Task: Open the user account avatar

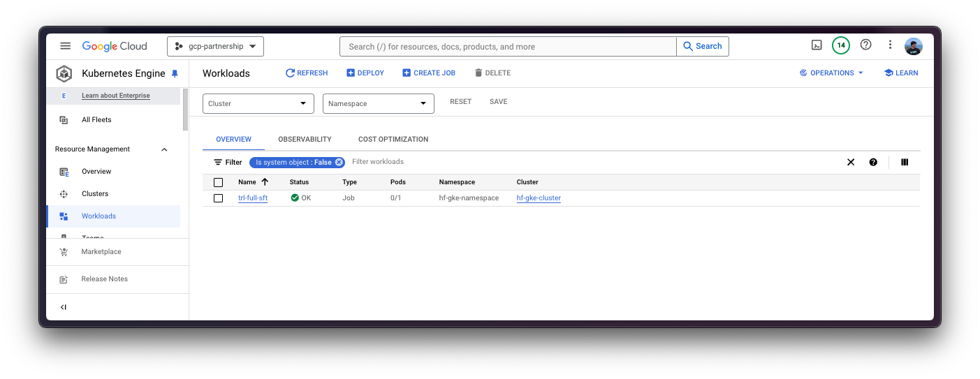Action: point(914,46)
